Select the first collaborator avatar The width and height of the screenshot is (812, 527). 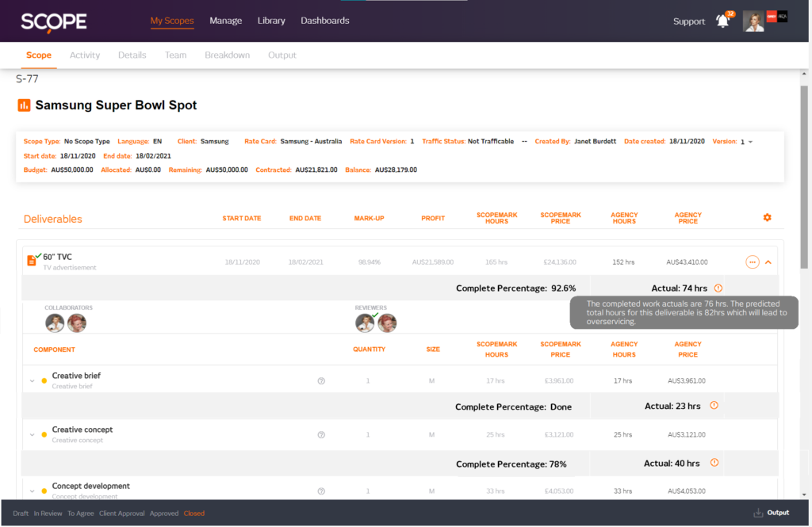55,323
